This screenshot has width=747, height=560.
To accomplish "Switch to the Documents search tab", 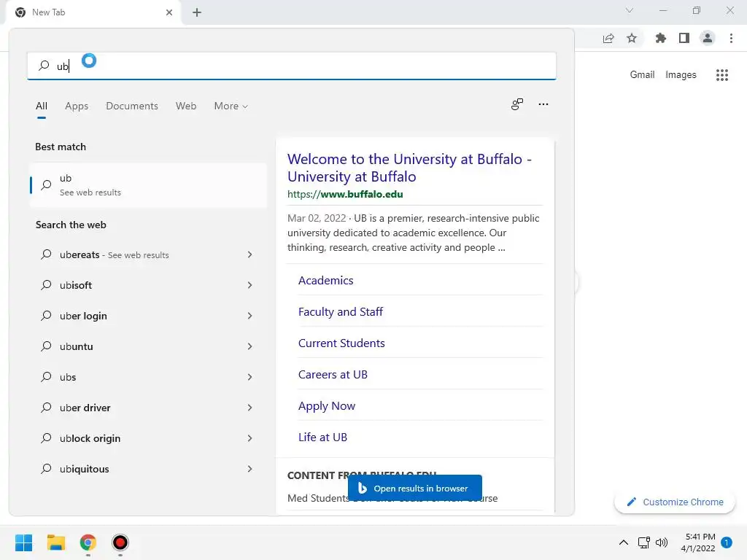I will (132, 106).
